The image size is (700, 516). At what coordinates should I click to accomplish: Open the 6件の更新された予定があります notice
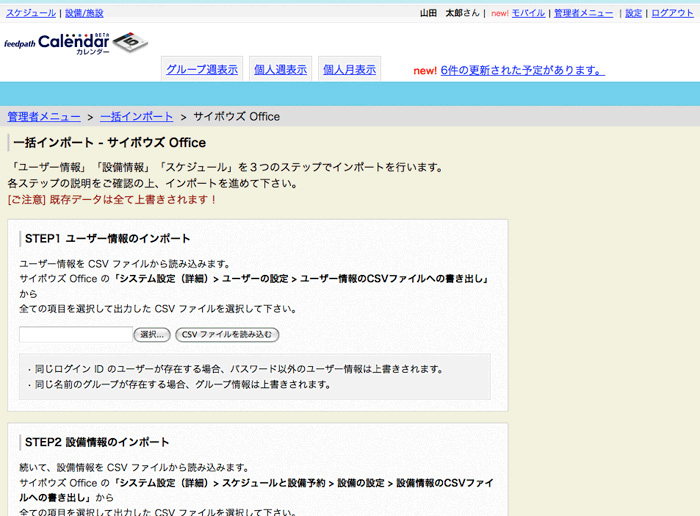coord(522,71)
